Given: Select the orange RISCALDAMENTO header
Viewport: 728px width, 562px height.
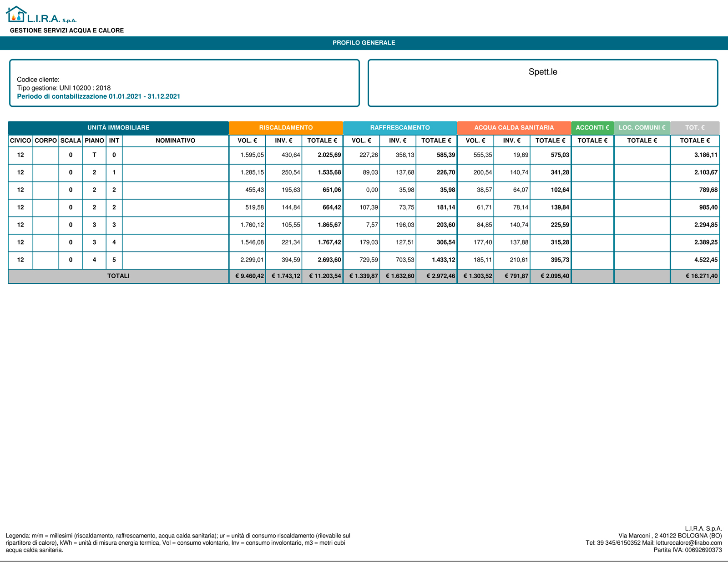Looking at the screenshot, I should point(286,128).
